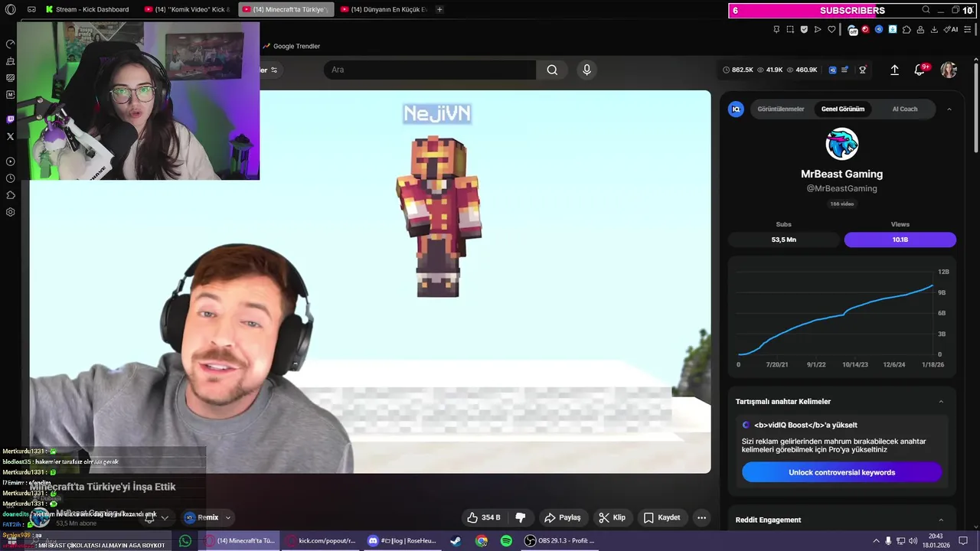Open history clock in browser sidebar
The image size is (980, 551).
point(10,178)
